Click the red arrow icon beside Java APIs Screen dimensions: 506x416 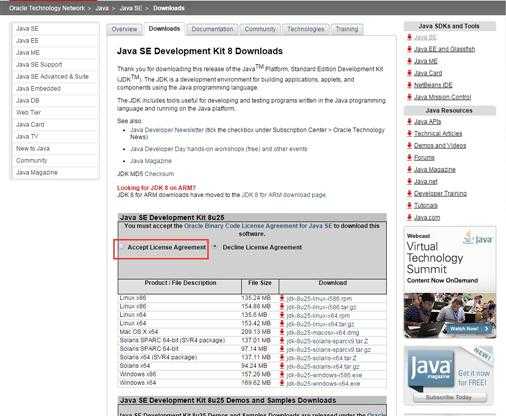click(x=410, y=121)
